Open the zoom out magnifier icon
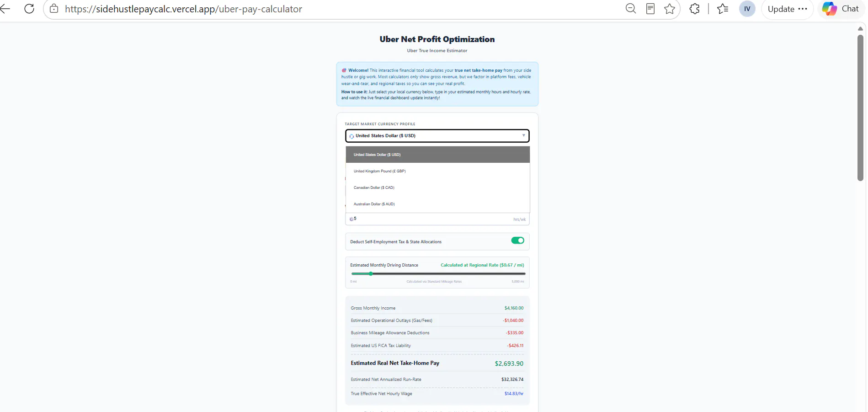868x412 pixels. click(x=631, y=9)
